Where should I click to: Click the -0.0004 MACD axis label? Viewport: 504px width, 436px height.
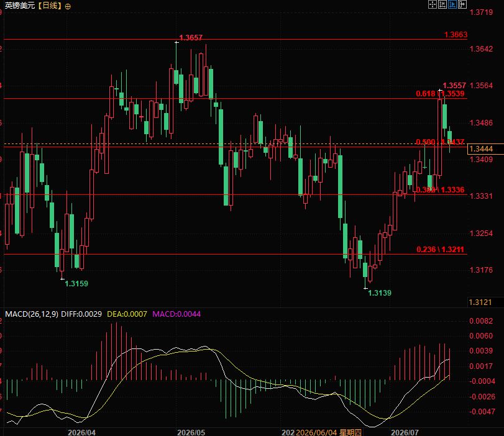click(x=482, y=381)
